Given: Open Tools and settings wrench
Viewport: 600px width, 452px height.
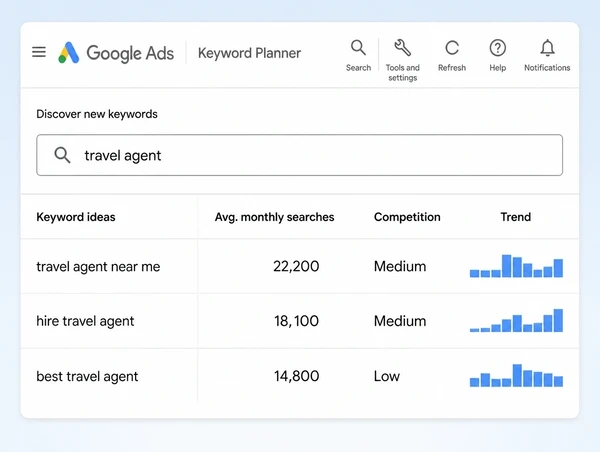Looking at the screenshot, I should click(402, 60).
